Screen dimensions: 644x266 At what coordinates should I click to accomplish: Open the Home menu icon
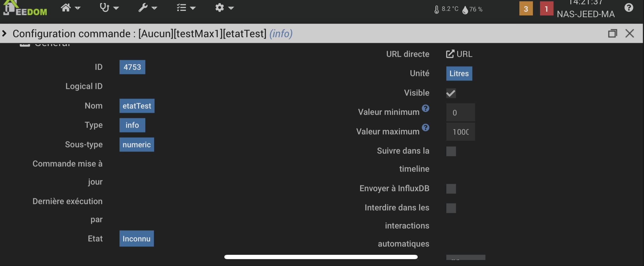coord(70,8)
